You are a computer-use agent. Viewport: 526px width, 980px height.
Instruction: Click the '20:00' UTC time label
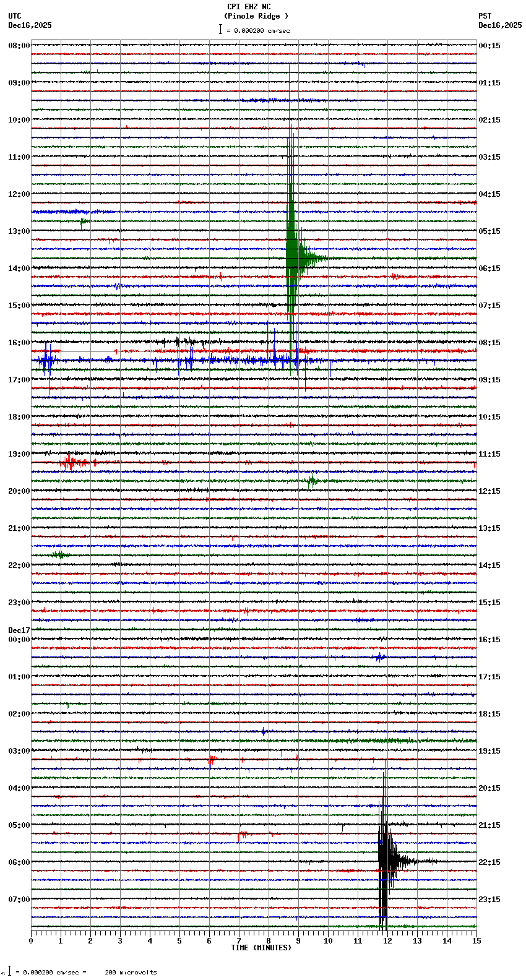pos(19,491)
